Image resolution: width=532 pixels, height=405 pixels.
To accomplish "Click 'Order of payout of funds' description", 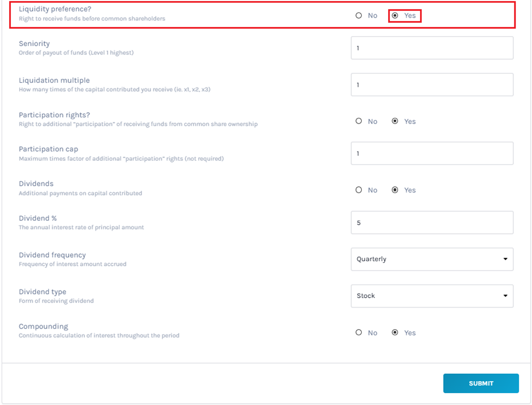I will point(76,53).
